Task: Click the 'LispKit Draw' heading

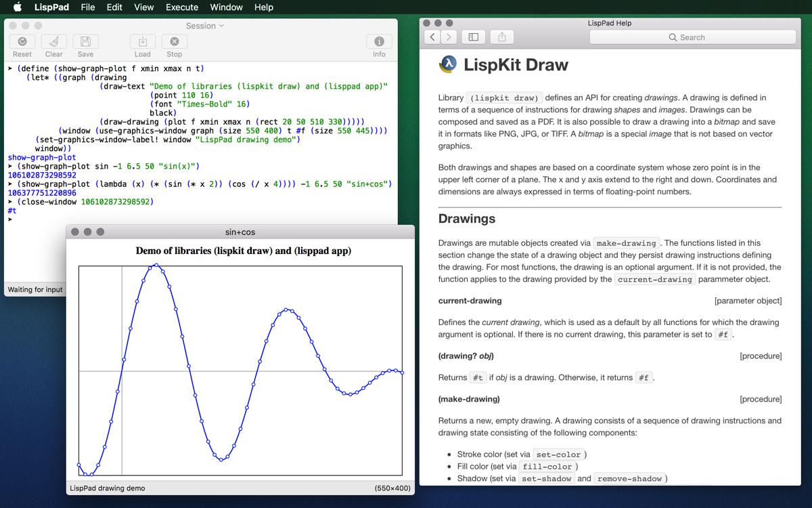Action: (516, 65)
